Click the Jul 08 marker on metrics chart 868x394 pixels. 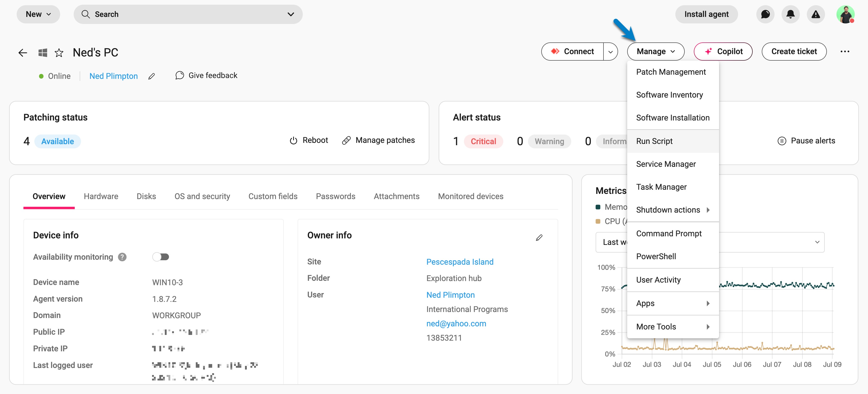pyautogui.click(x=802, y=364)
